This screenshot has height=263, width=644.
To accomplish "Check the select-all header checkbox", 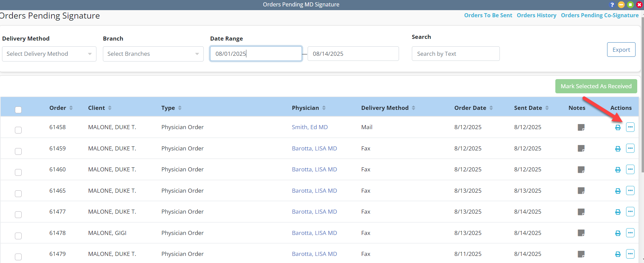I will tap(18, 110).
